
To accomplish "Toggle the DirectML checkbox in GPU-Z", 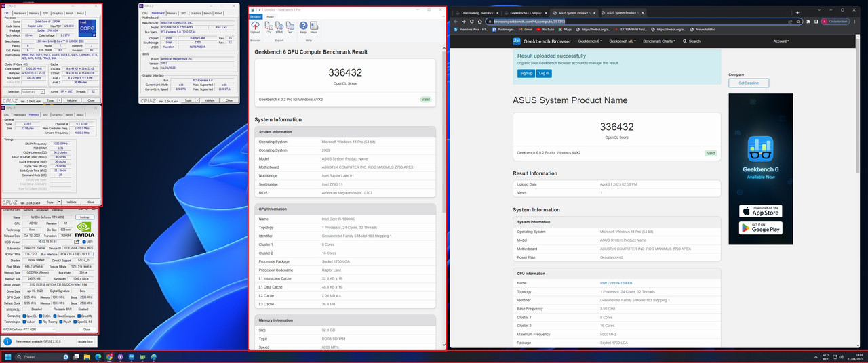I will (79, 316).
